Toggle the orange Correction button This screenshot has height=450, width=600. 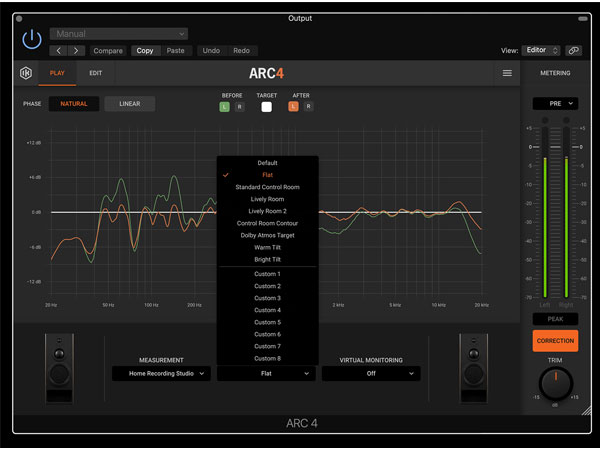[555, 341]
